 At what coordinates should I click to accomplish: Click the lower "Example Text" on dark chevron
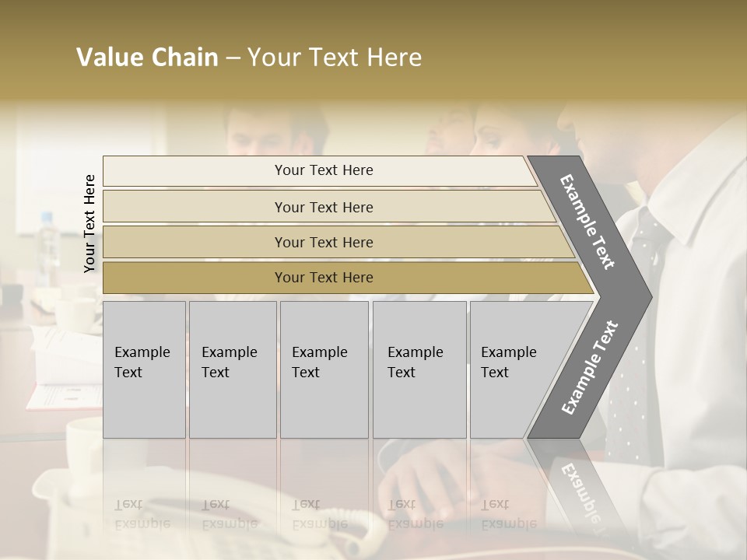[590, 367]
